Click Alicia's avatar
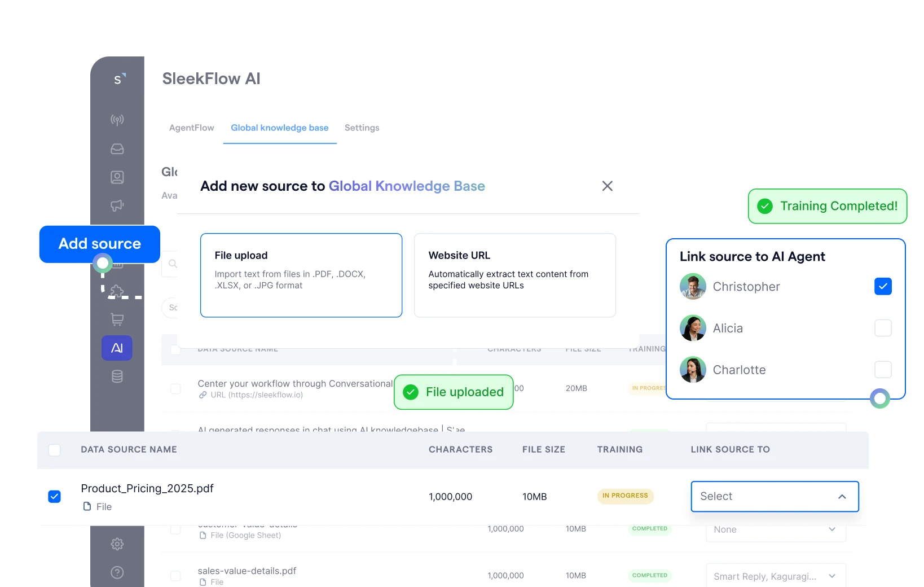 coord(693,328)
